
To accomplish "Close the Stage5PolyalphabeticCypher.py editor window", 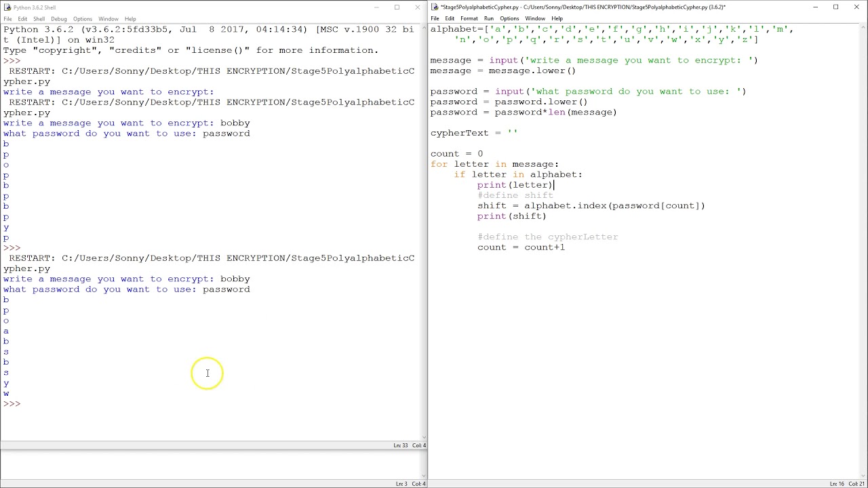I will (x=856, y=7).
